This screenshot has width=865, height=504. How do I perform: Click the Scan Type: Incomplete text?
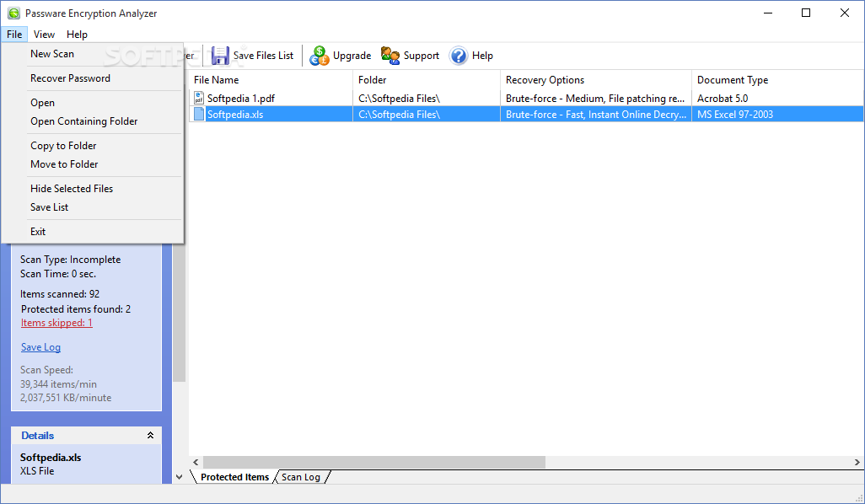[71, 260]
